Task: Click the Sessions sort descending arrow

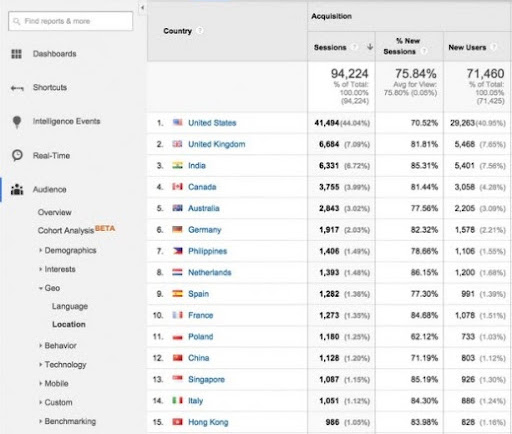Action: (370, 47)
